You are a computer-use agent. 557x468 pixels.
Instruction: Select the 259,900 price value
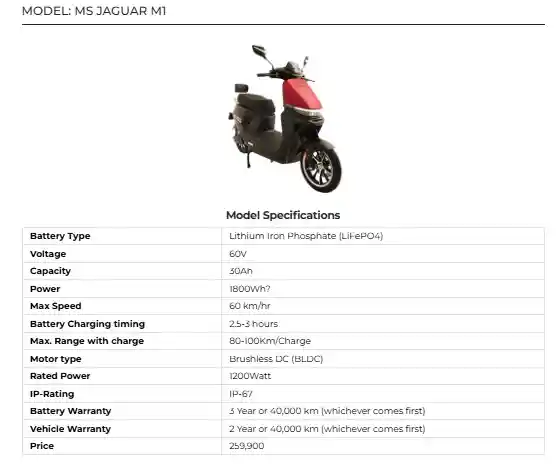(x=247, y=446)
